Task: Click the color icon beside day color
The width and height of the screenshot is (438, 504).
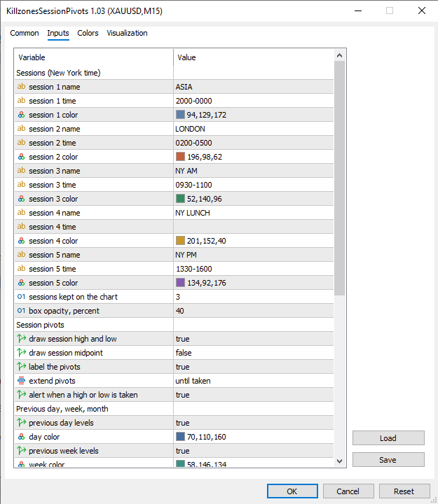Action: coord(21,437)
